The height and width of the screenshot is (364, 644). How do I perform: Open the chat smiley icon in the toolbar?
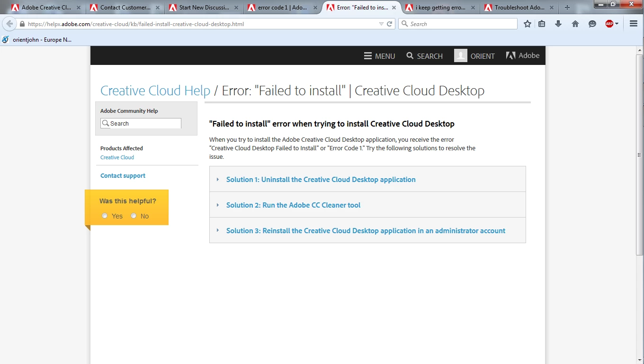click(592, 24)
